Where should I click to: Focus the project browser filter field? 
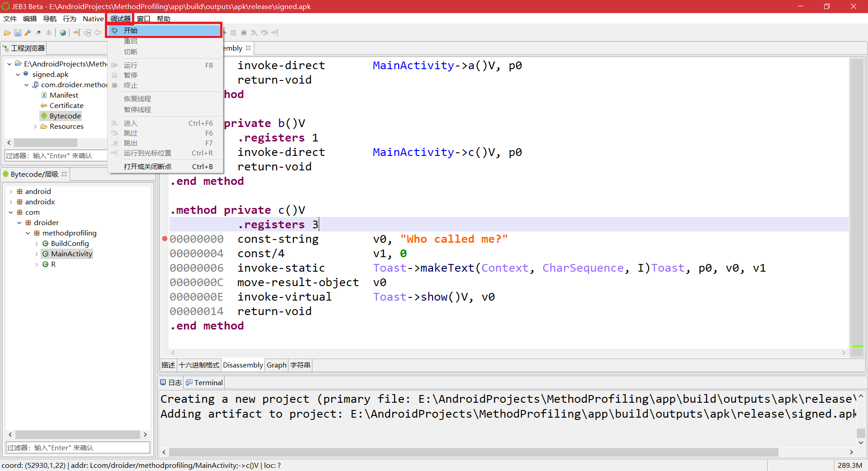tap(56, 155)
